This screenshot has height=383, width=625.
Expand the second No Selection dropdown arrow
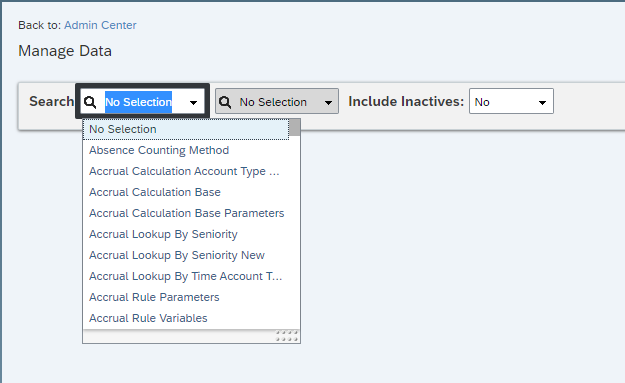tap(328, 102)
